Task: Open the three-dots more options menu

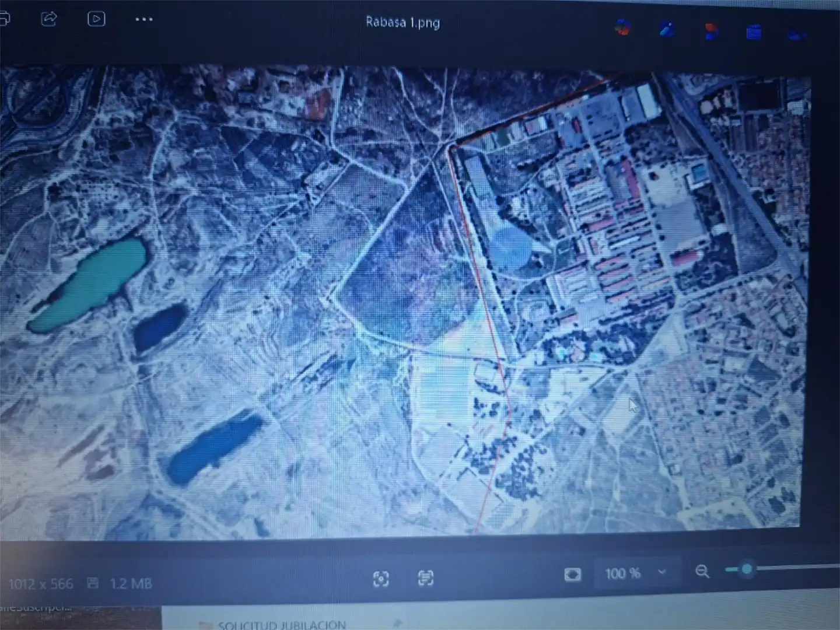Action: 144,19
